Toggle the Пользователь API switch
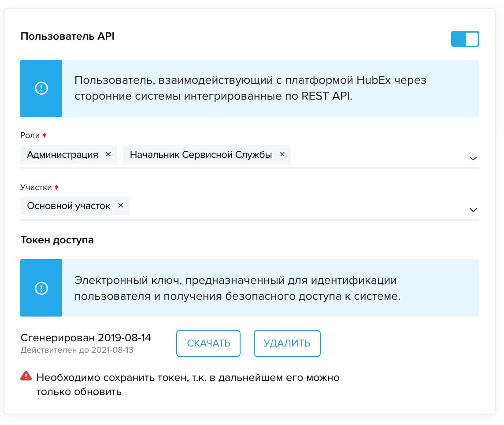The image size is (504, 425). 465,39
